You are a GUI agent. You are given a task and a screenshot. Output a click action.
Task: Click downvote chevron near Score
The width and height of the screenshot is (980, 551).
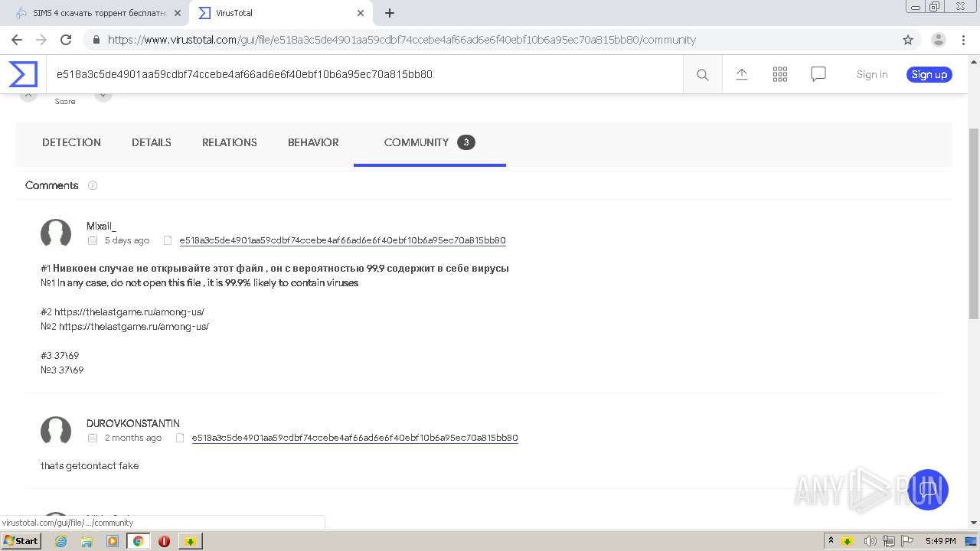pos(103,94)
